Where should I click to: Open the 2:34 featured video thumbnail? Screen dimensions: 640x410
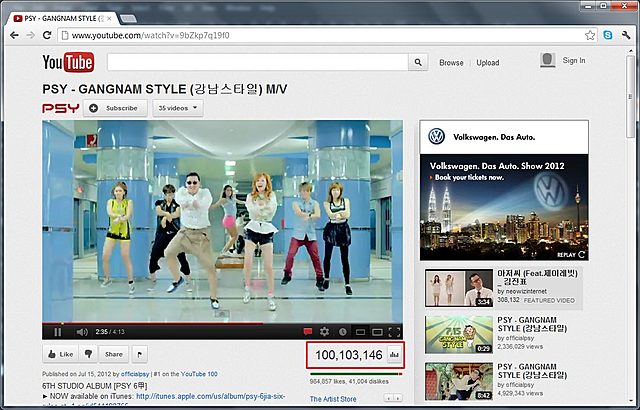pyautogui.click(x=459, y=288)
